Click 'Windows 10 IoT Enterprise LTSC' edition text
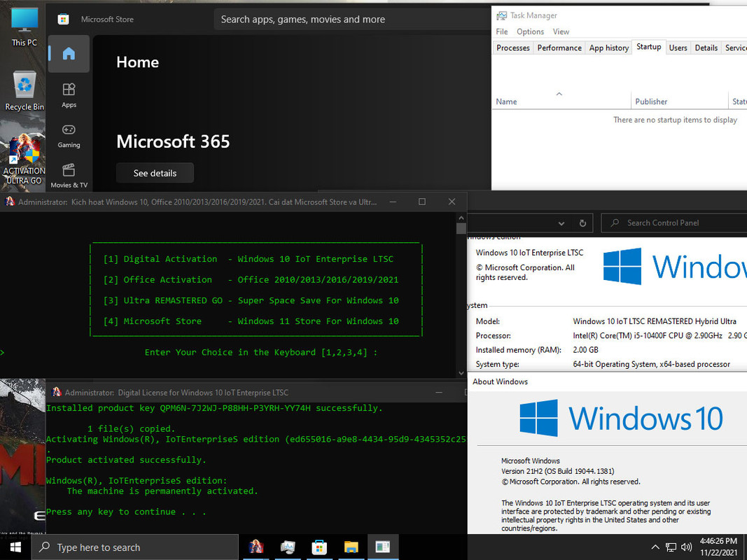 click(529, 253)
